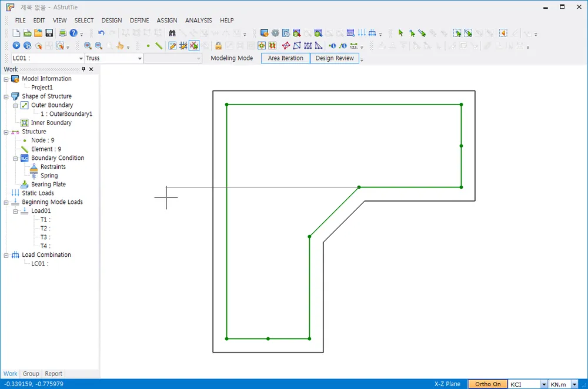
Task: Open the FILE menu
Action: pyautogui.click(x=20, y=20)
